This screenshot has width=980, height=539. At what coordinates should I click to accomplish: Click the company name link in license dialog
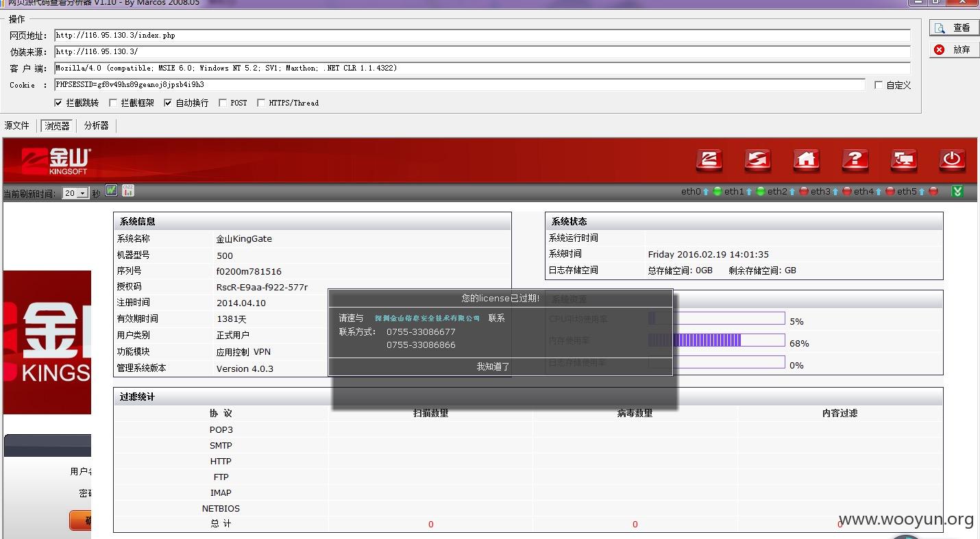coord(428,318)
